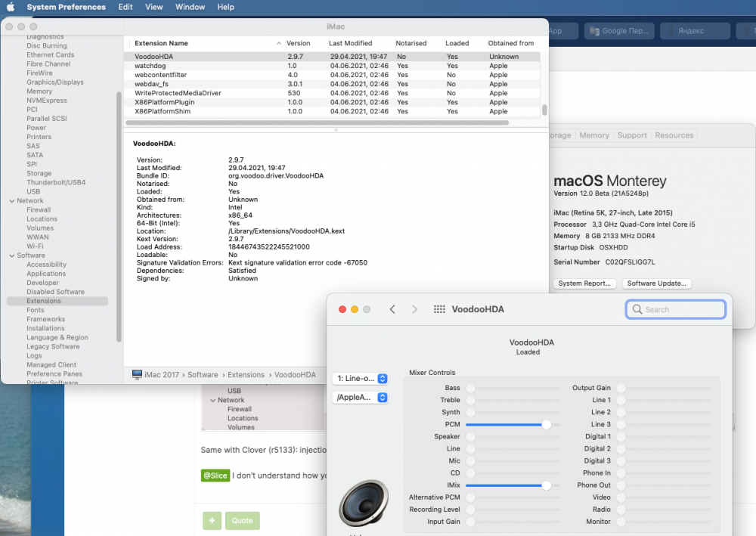Sort by Loaded column header
Screen dimensions: 756x536
[457, 43]
